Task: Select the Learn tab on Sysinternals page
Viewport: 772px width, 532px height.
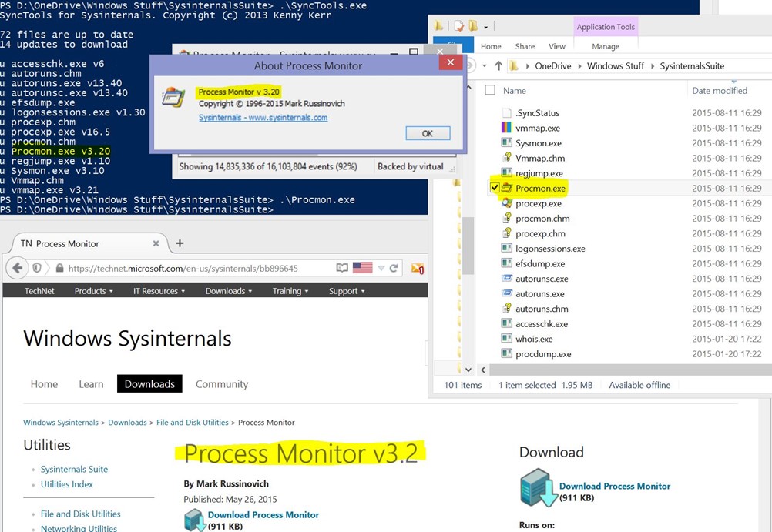Action: point(91,384)
